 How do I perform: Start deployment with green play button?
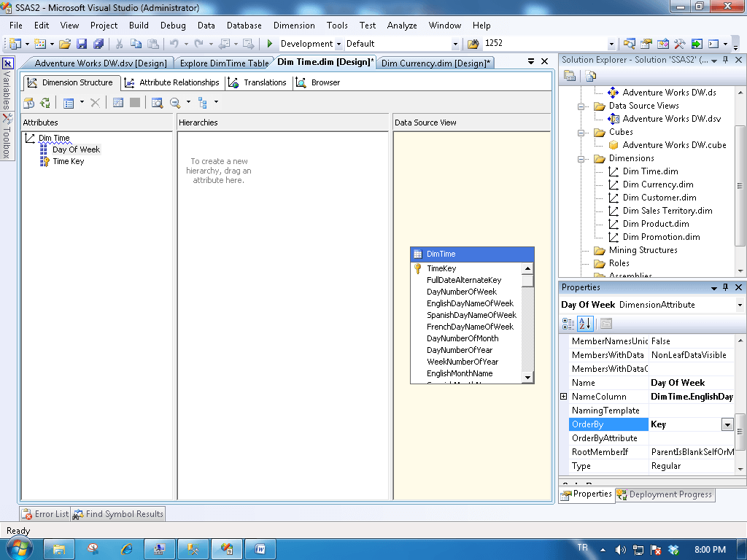click(270, 44)
